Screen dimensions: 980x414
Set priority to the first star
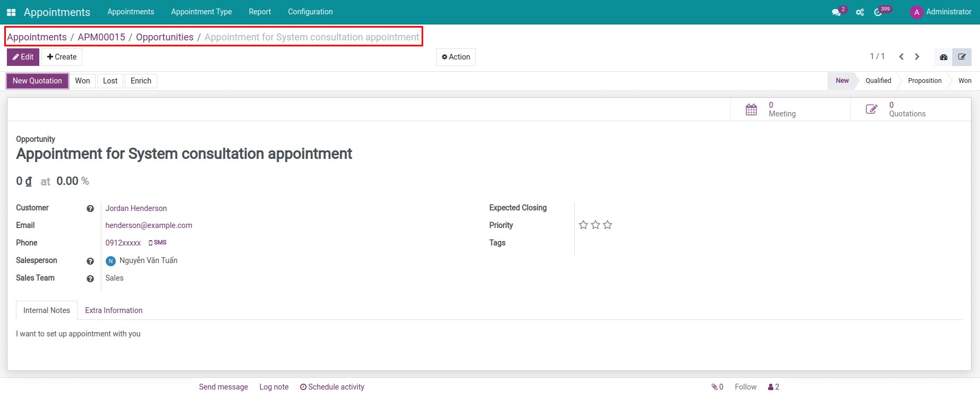coord(583,225)
